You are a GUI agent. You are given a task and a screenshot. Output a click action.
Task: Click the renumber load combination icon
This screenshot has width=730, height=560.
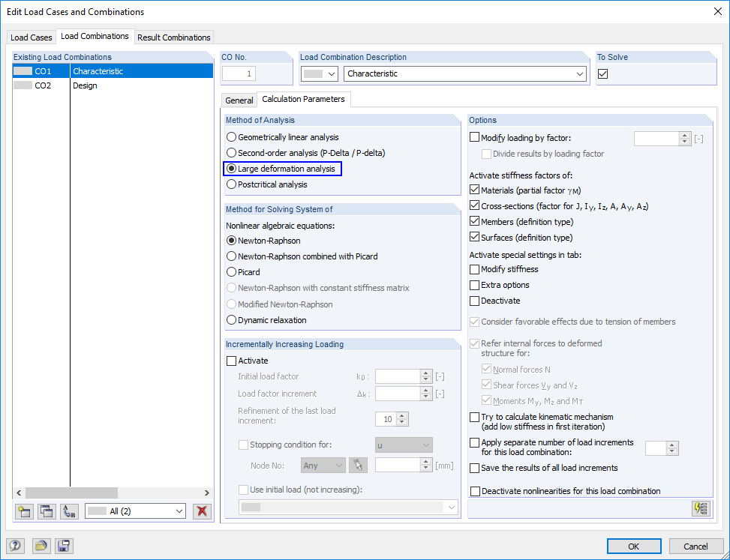tap(69, 511)
